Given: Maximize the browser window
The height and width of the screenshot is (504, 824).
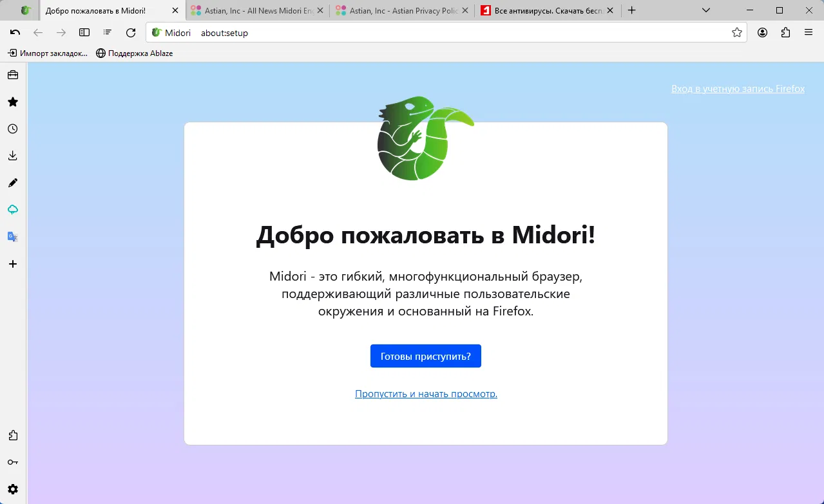Looking at the screenshot, I should (779, 10).
